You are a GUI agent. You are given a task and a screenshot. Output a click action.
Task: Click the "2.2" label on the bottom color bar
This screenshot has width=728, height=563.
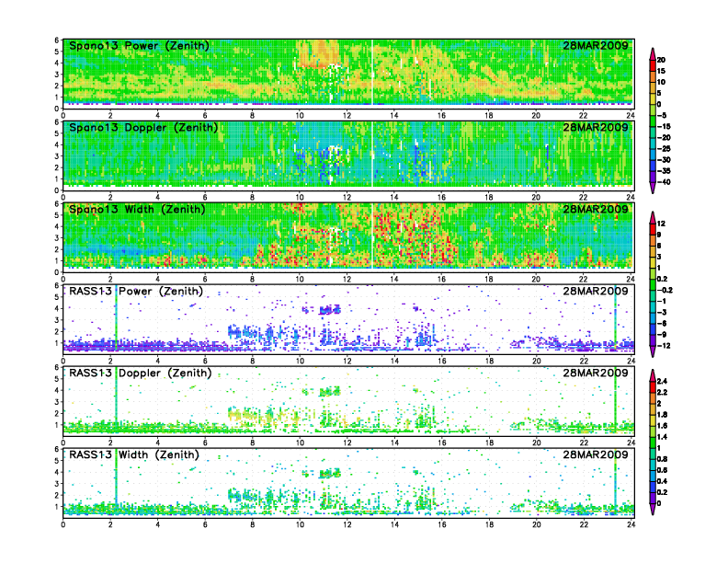point(663,392)
